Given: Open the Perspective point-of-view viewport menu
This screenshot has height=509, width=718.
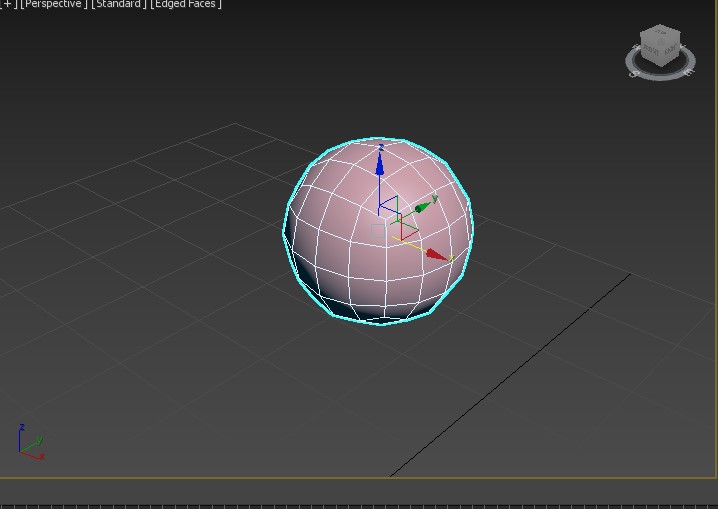Looking at the screenshot, I should tap(54, 4).
